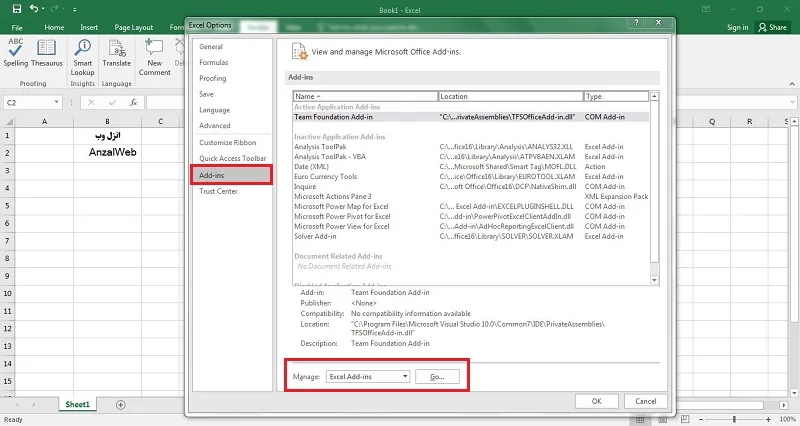800x426 pixels.
Task: Select Proofing options category
Action: pyautogui.click(x=231, y=78)
